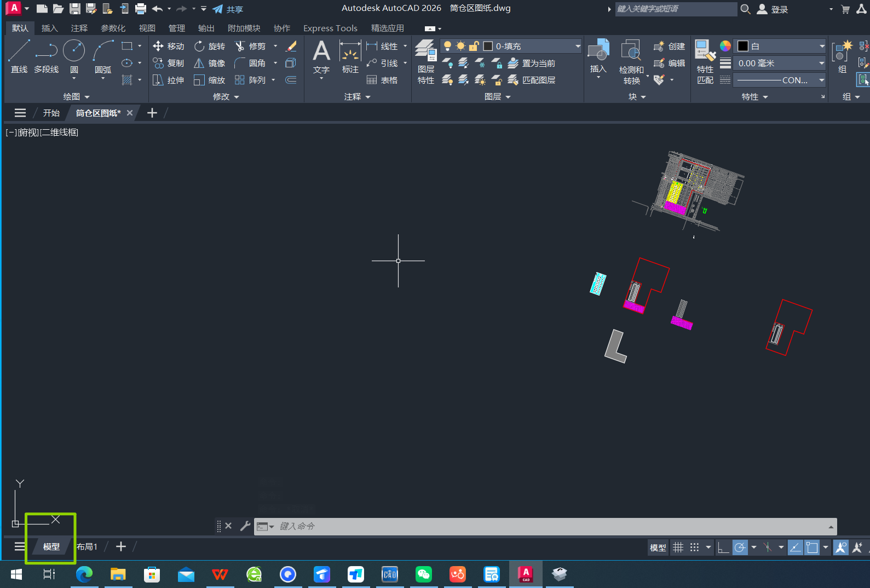The height and width of the screenshot is (588, 870).
Task: Toggle 2D object snap in status bar
Action: tap(812, 547)
